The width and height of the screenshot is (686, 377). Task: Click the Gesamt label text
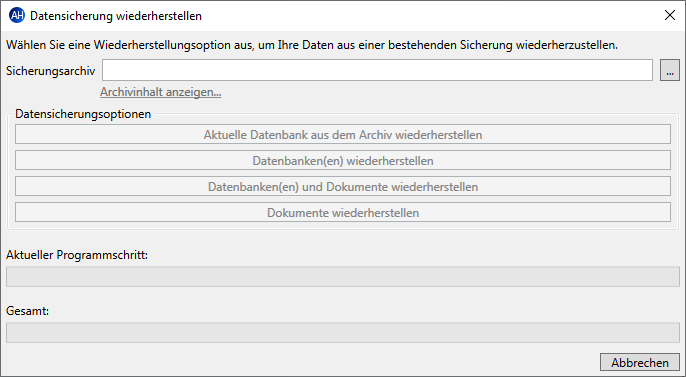28,311
